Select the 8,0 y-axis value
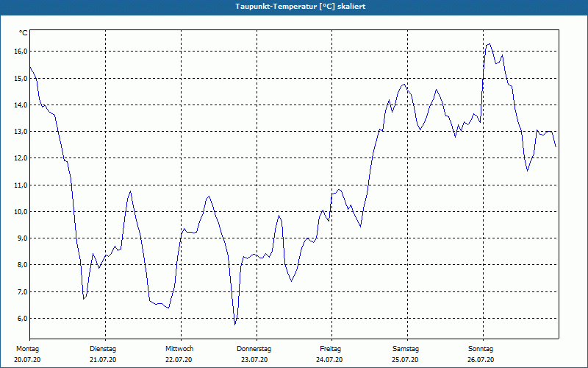The image size is (588, 368). [22, 265]
